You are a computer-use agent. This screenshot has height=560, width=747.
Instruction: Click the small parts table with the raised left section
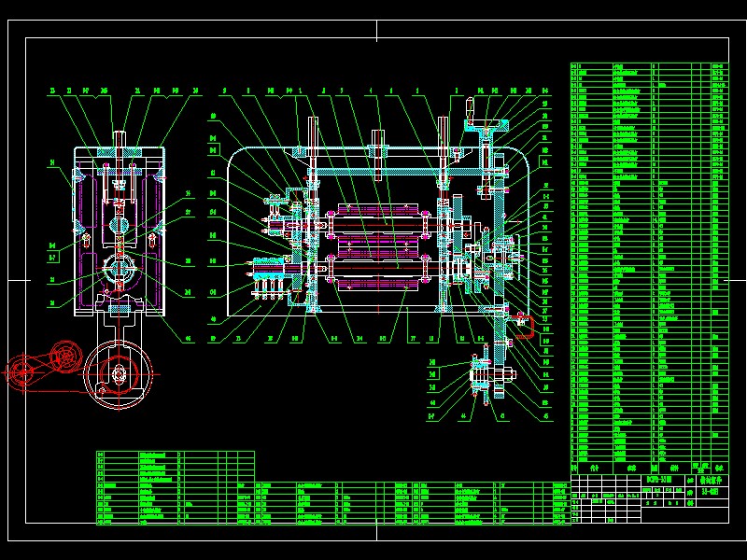point(333,488)
